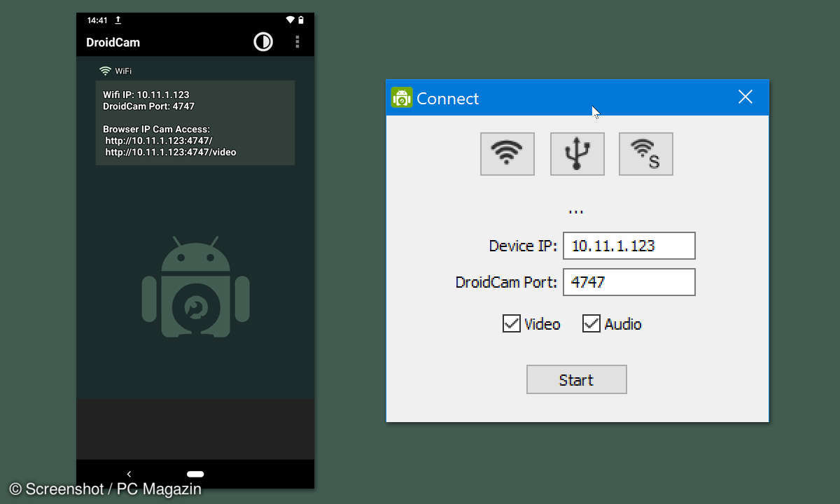Click 'Wifi IP: 10.11.1.123' text on phone
The width and height of the screenshot is (840, 504).
click(146, 94)
